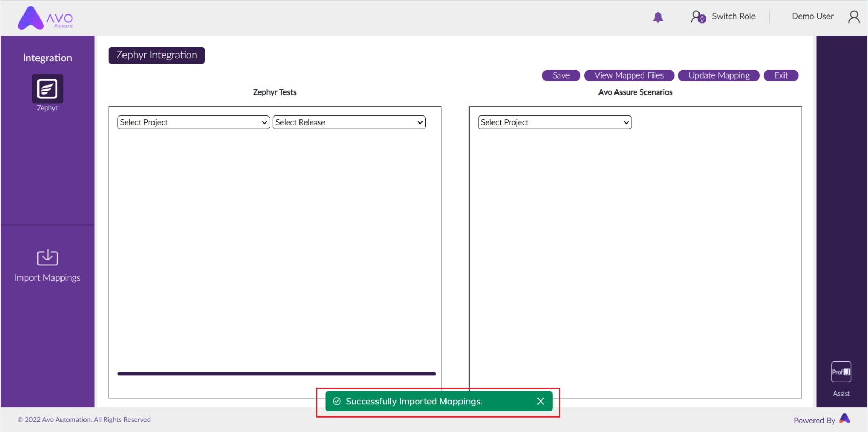Select the Zephyr integration icon
The width and height of the screenshot is (868, 432).
47,89
